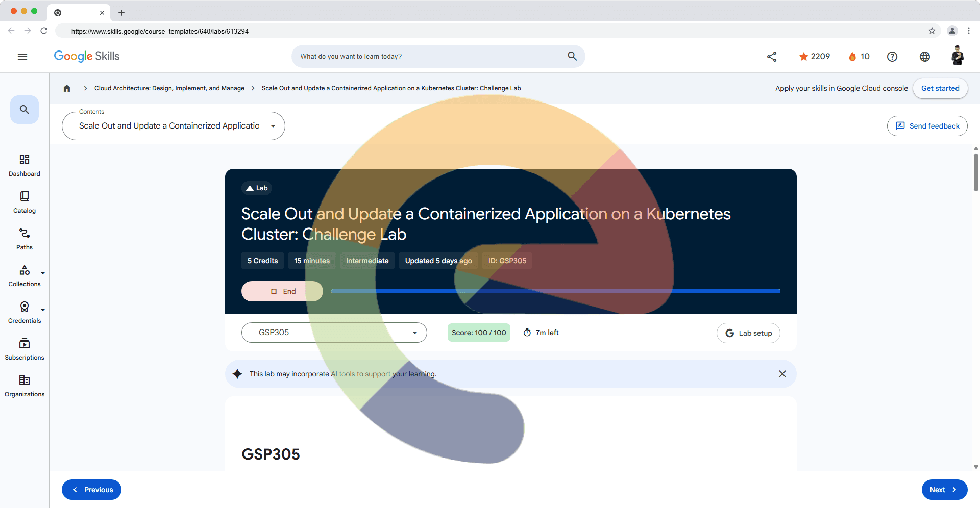Open the hamburger navigation menu
The width and height of the screenshot is (980, 508).
click(x=22, y=57)
